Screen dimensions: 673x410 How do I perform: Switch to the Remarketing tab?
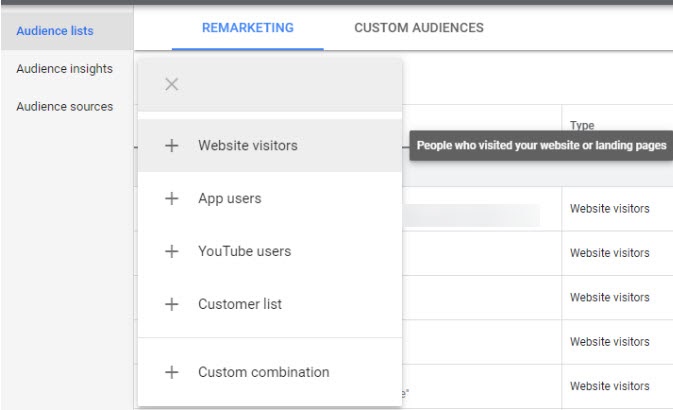[248, 28]
